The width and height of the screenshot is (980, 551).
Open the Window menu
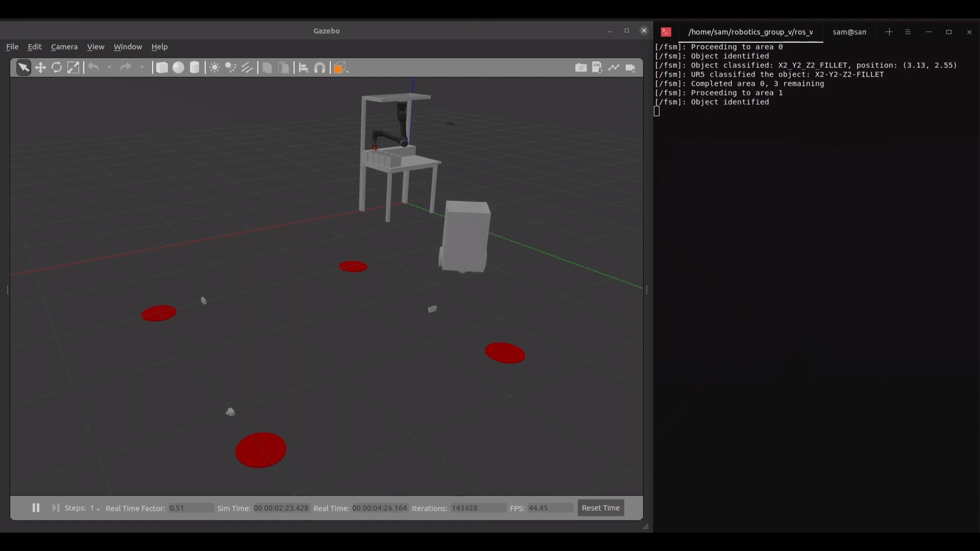[x=128, y=46]
